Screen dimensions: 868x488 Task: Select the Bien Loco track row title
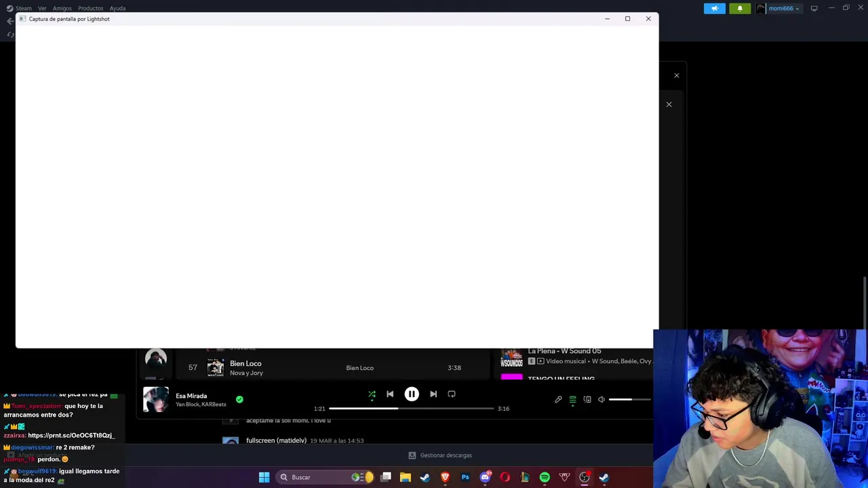point(245,363)
